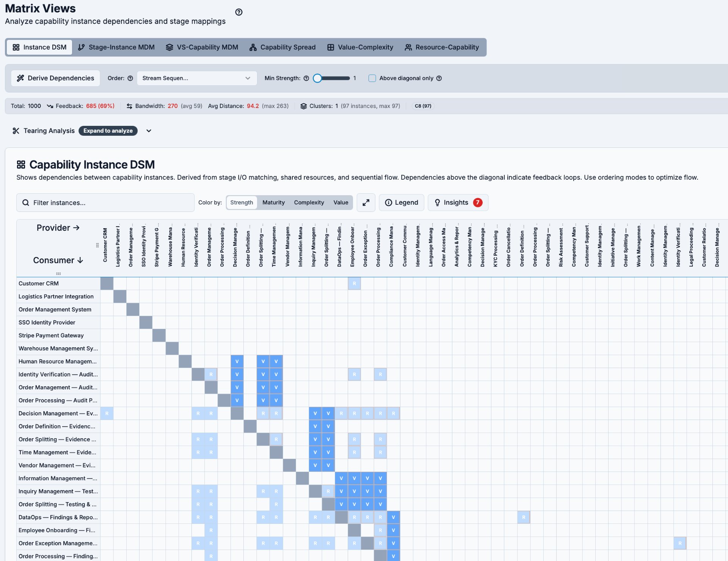Select Complexity color-by option
728x561 pixels.
309,202
